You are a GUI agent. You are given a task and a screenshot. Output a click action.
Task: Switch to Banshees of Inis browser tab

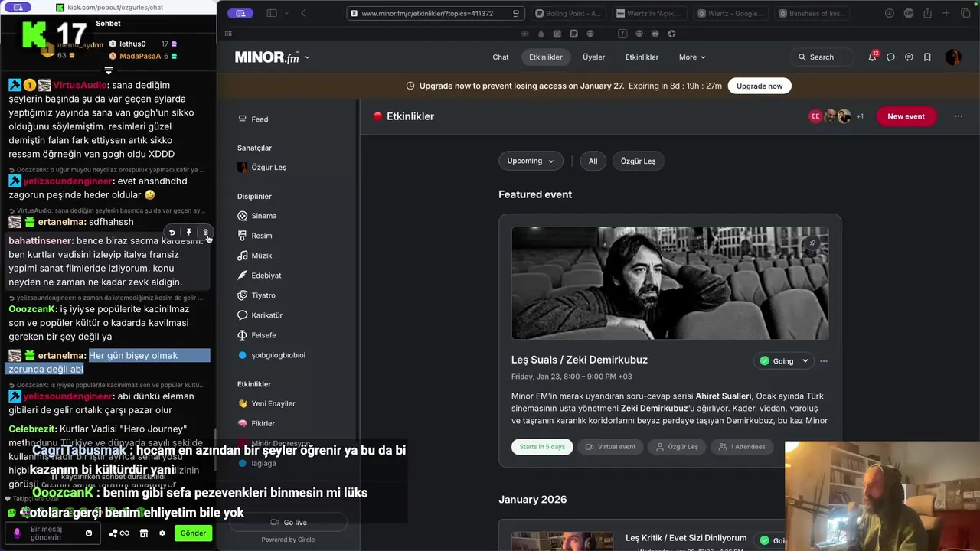[x=812, y=13]
